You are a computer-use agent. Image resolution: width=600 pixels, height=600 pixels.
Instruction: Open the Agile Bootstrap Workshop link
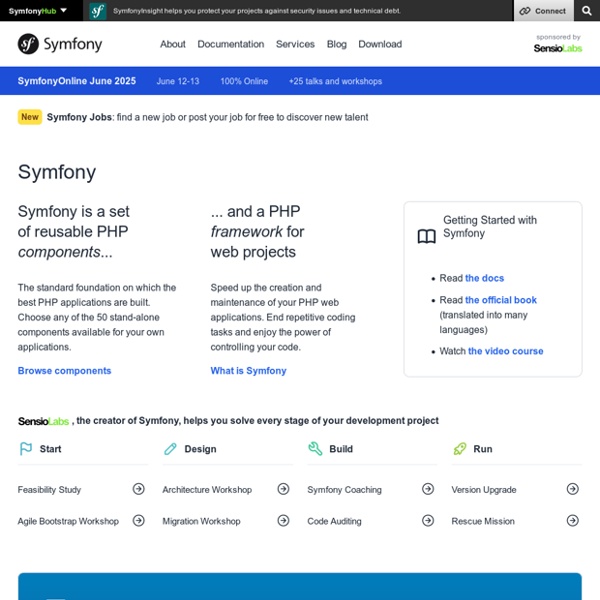coord(68,521)
